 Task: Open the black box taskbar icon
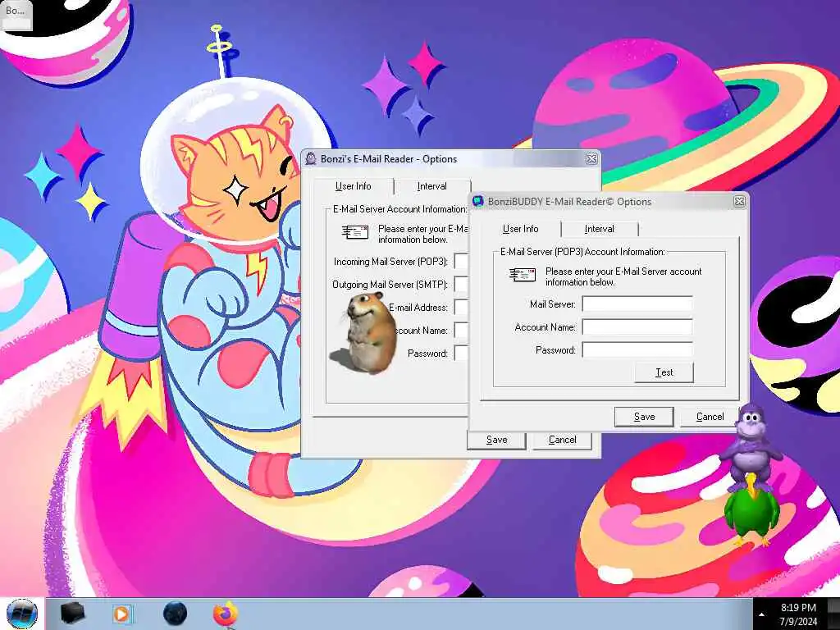(x=72, y=614)
